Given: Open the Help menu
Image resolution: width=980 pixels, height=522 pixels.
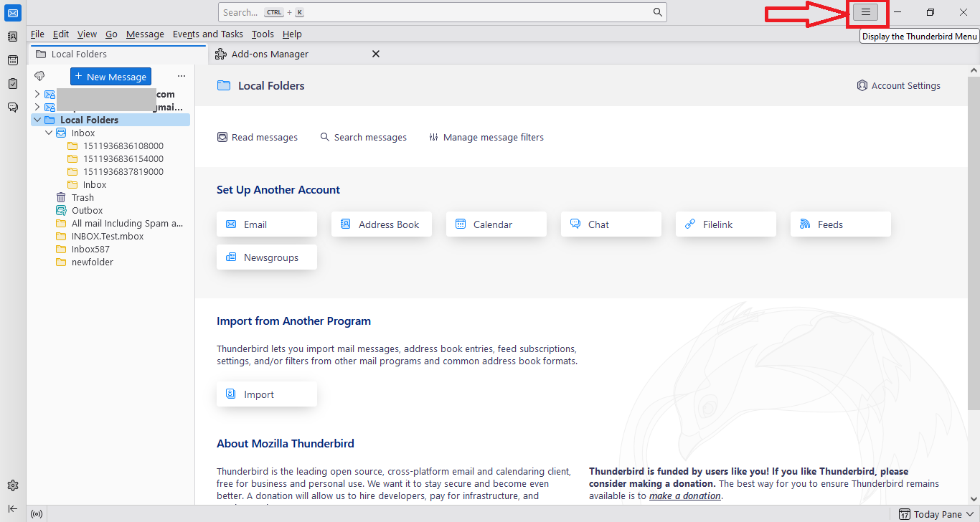Looking at the screenshot, I should click(292, 34).
